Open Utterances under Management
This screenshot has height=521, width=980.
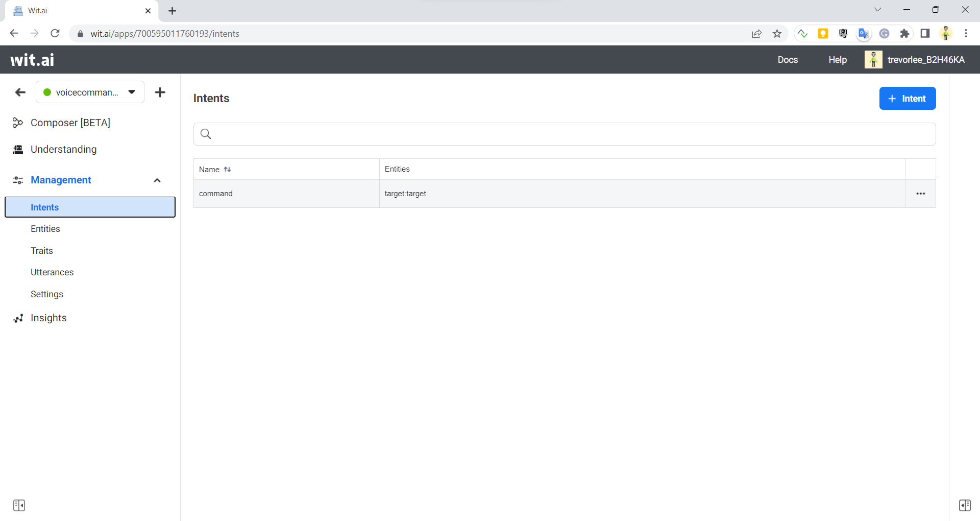(x=52, y=272)
